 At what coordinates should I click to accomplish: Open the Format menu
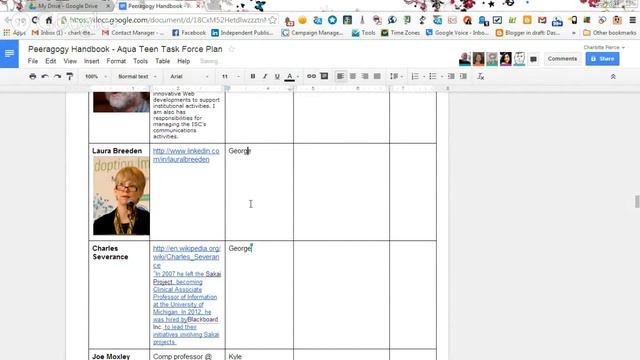(x=116, y=61)
